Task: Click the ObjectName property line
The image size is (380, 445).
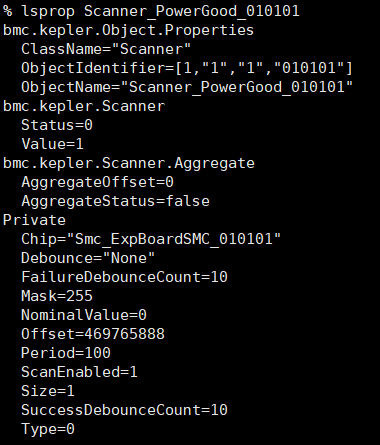Action: pos(187,87)
